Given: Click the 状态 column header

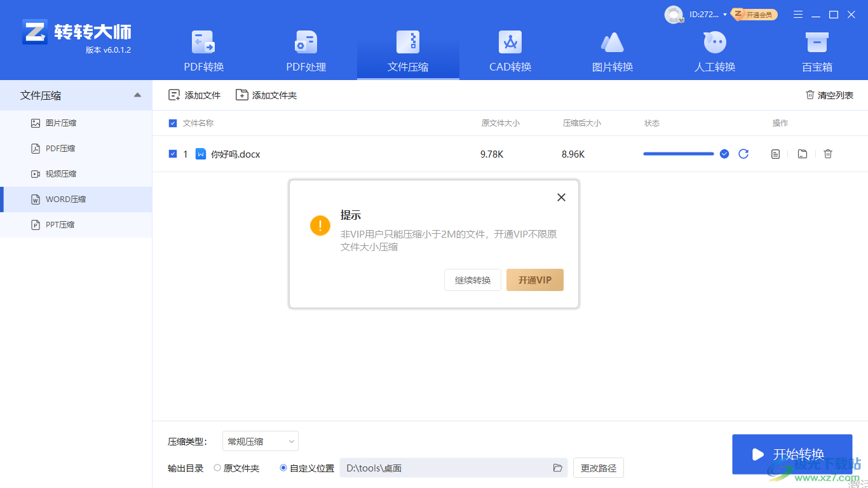Looking at the screenshot, I should pyautogui.click(x=652, y=123).
